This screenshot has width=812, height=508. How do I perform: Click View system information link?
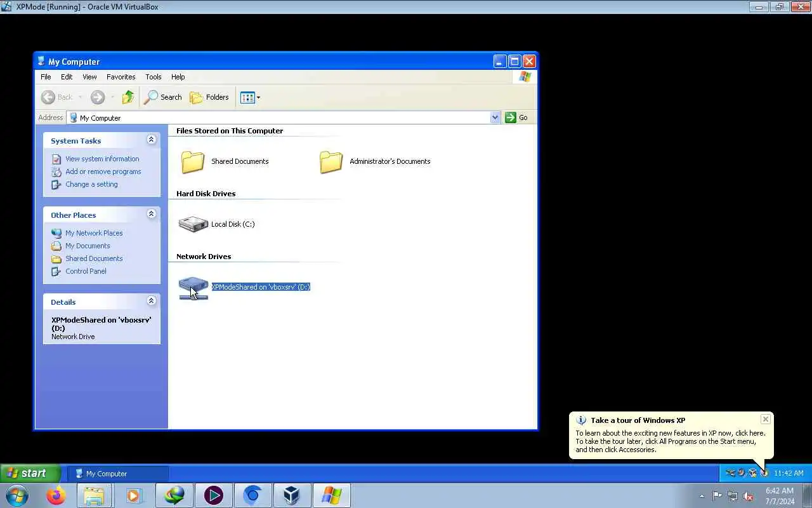tap(102, 159)
